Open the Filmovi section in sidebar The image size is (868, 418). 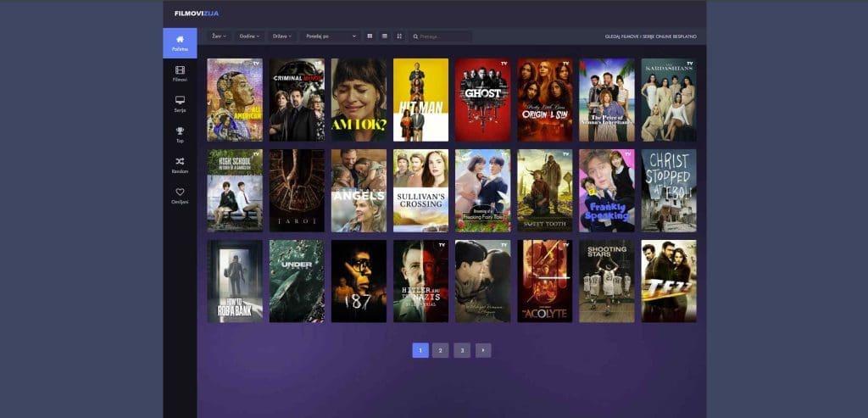[x=180, y=74]
